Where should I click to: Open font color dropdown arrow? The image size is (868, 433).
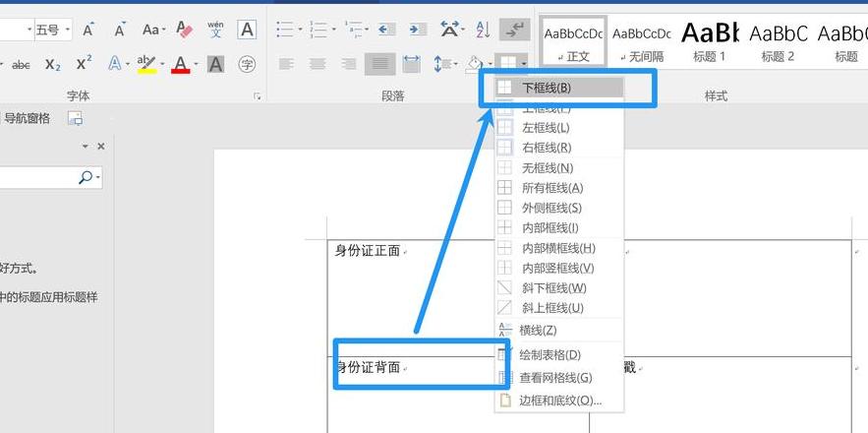click(x=196, y=64)
